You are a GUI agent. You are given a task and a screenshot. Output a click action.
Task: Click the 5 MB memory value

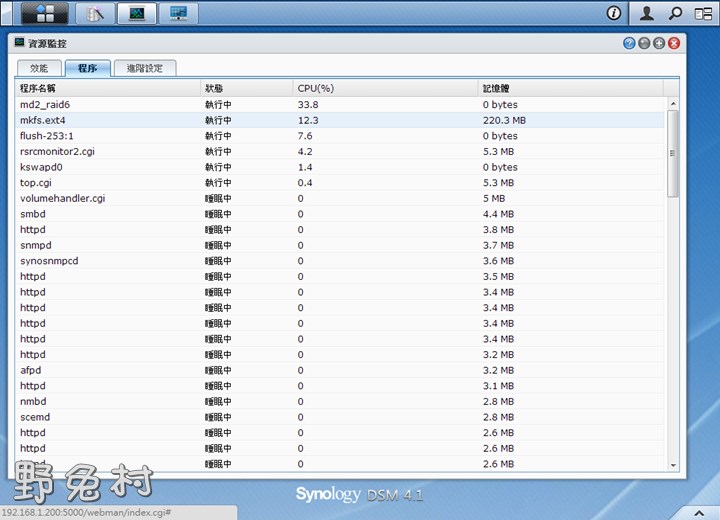(x=494, y=198)
